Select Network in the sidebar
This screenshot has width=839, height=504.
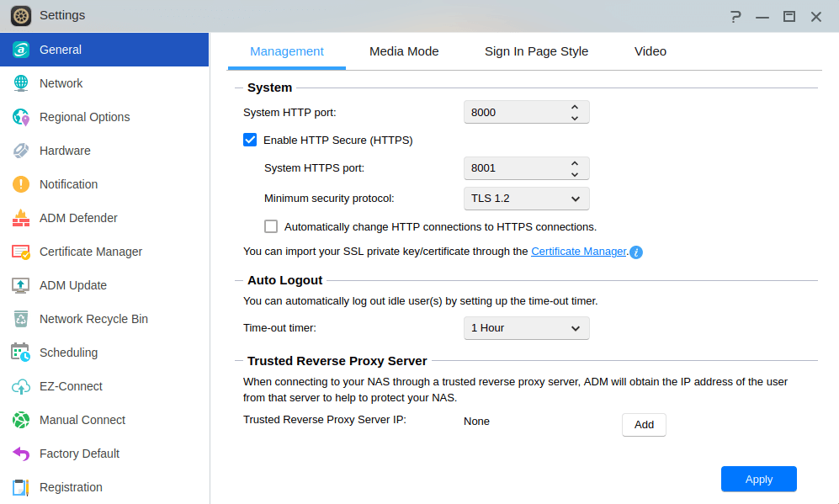104,83
